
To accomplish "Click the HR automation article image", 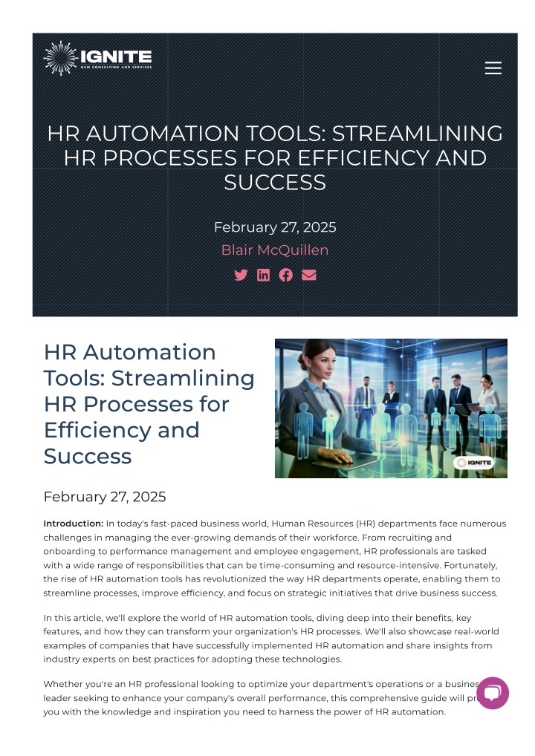I will (x=391, y=408).
